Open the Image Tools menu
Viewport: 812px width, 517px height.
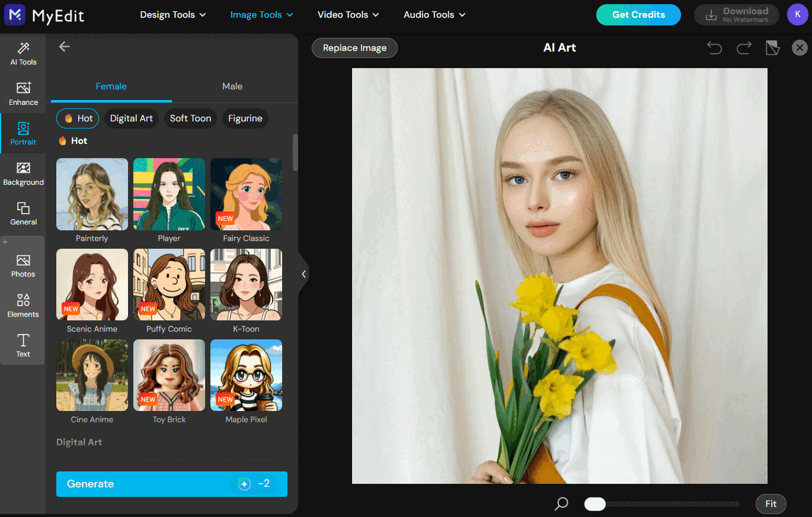click(261, 14)
